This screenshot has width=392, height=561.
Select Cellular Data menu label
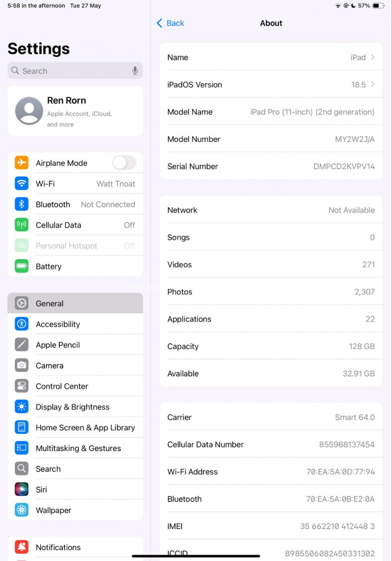58,225
